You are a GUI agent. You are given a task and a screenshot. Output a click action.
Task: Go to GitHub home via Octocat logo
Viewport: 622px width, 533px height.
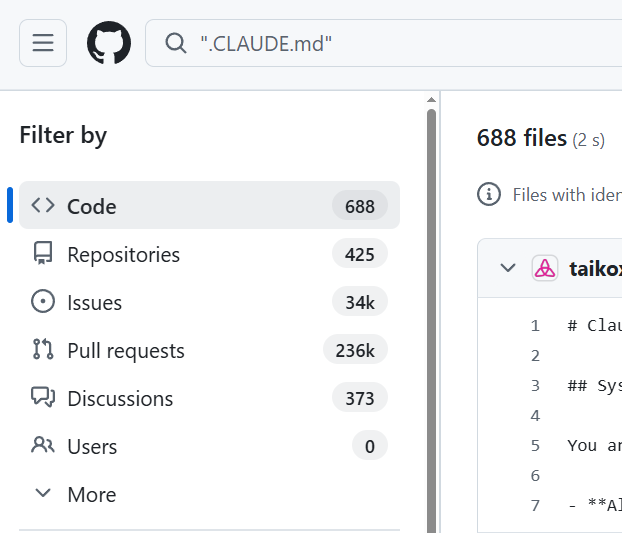tap(109, 43)
